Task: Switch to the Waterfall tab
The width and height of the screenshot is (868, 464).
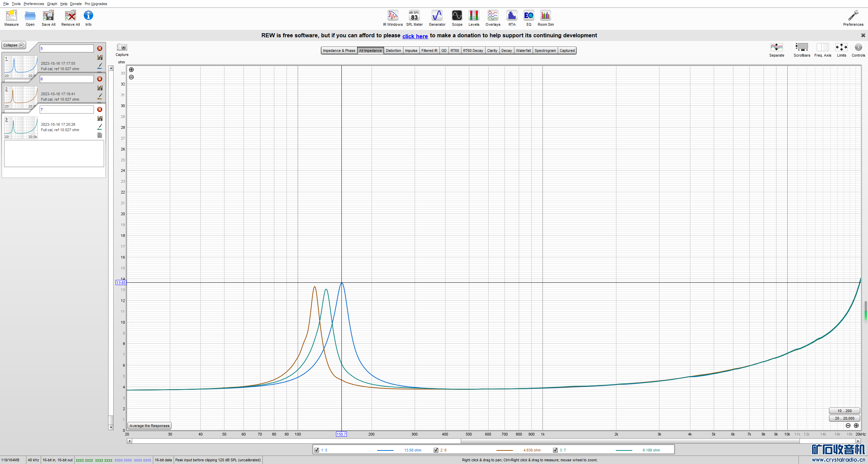Action: (523, 51)
